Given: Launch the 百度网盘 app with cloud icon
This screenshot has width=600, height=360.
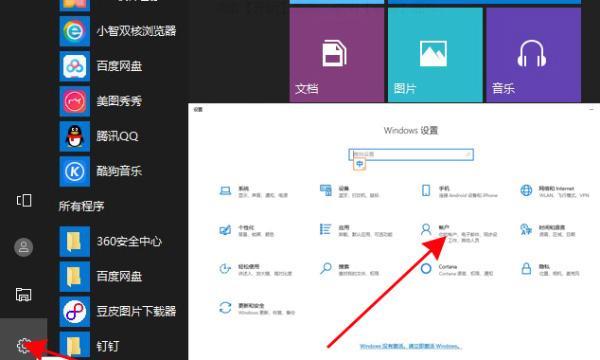Looking at the screenshot, I should tap(101, 66).
